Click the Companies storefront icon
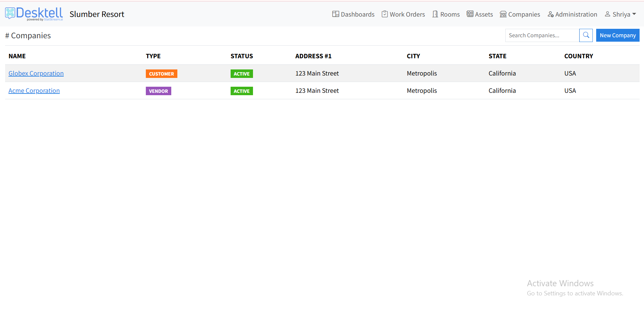This screenshot has height=313, width=644. [x=503, y=14]
